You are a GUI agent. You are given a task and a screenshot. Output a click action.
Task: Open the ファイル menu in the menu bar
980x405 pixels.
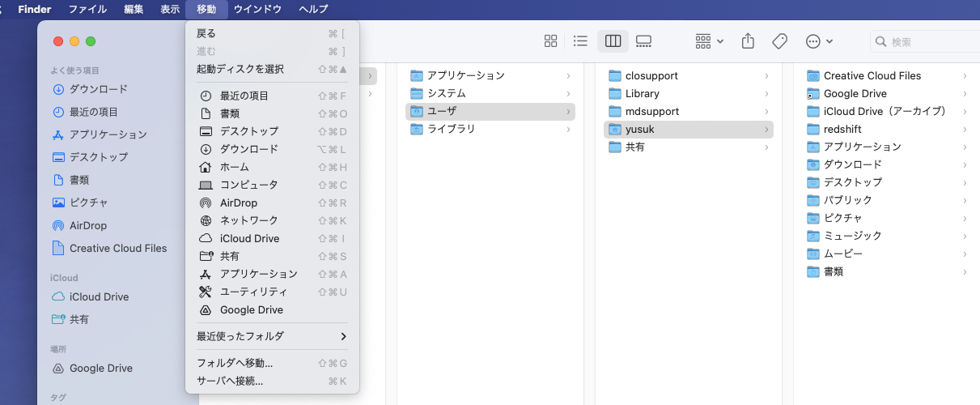coord(87,9)
